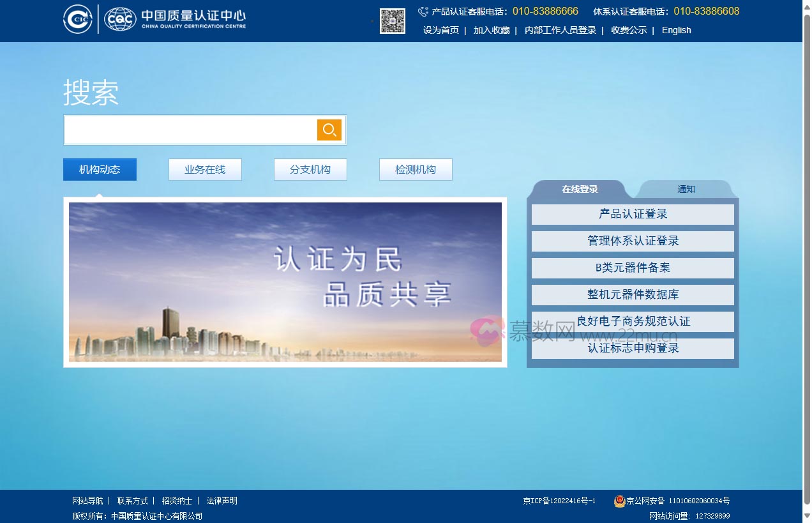The image size is (812, 523).
Task: Open the 机构动态 tab
Action: (100, 169)
